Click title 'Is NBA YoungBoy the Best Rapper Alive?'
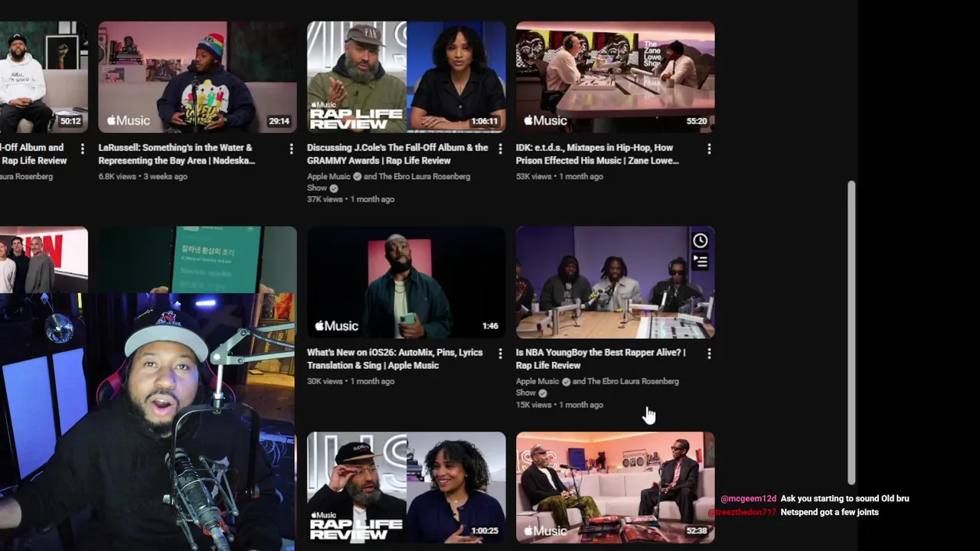The image size is (980, 551). pos(600,359)
